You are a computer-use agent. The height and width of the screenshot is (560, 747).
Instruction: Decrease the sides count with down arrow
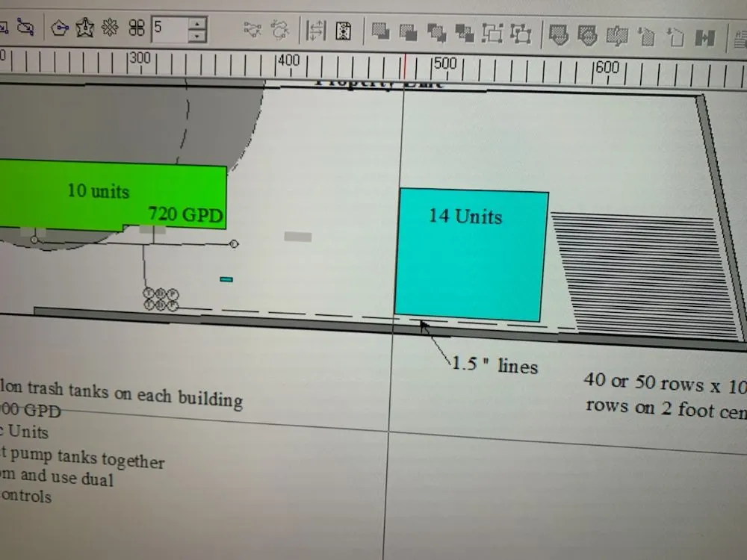click(197, 37)
